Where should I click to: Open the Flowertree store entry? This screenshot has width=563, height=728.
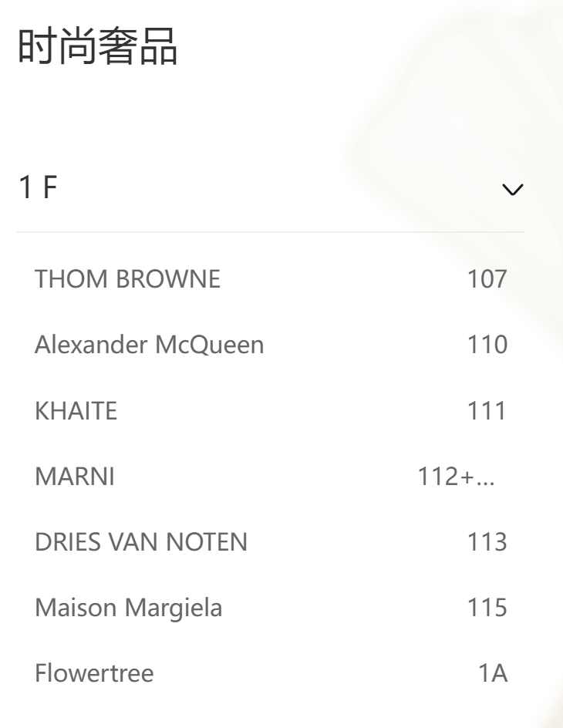94,673
